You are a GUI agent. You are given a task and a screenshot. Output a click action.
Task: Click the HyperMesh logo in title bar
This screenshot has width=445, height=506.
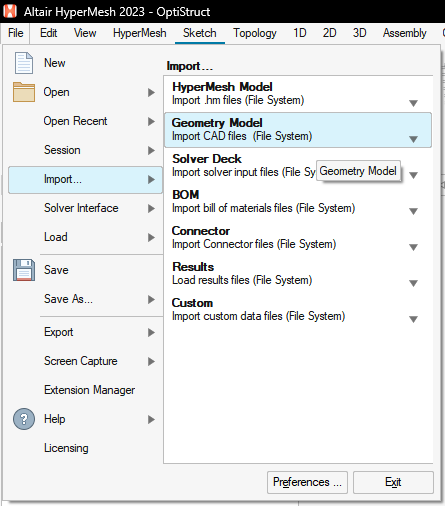point(10,11)
